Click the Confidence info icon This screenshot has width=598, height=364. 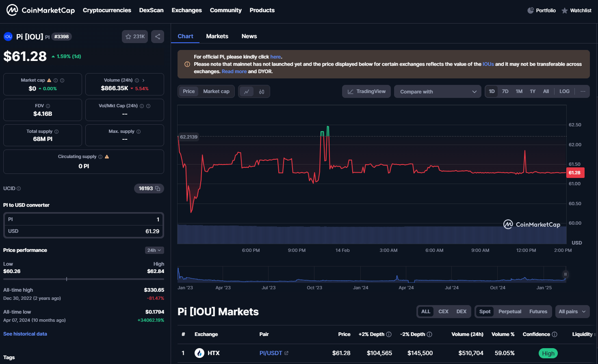(555, 334)
